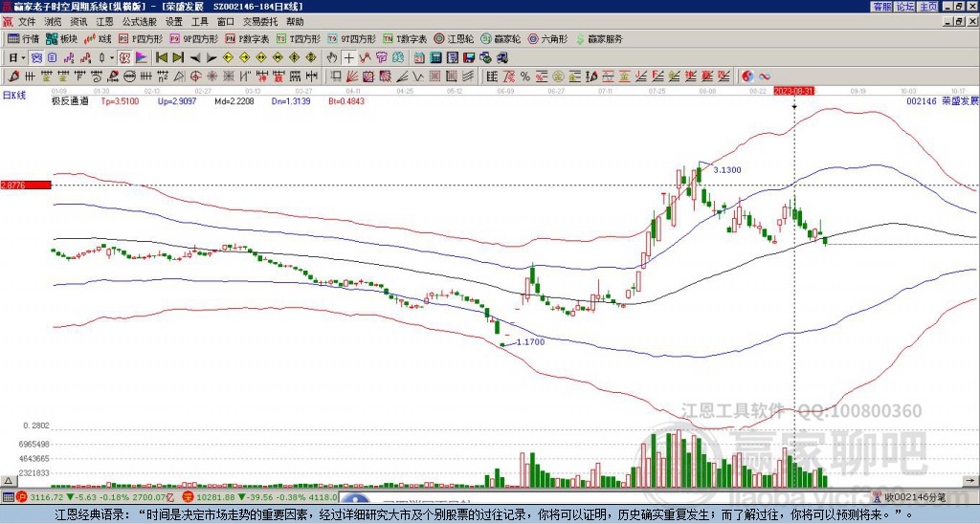Open the P四方形 square tool

click(x=141, y=39)
